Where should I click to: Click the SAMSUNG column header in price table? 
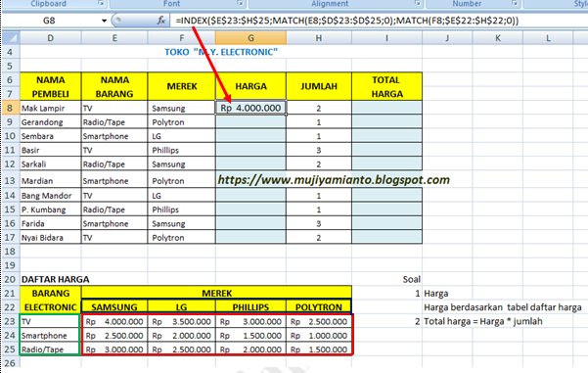[x=114, y=307]
